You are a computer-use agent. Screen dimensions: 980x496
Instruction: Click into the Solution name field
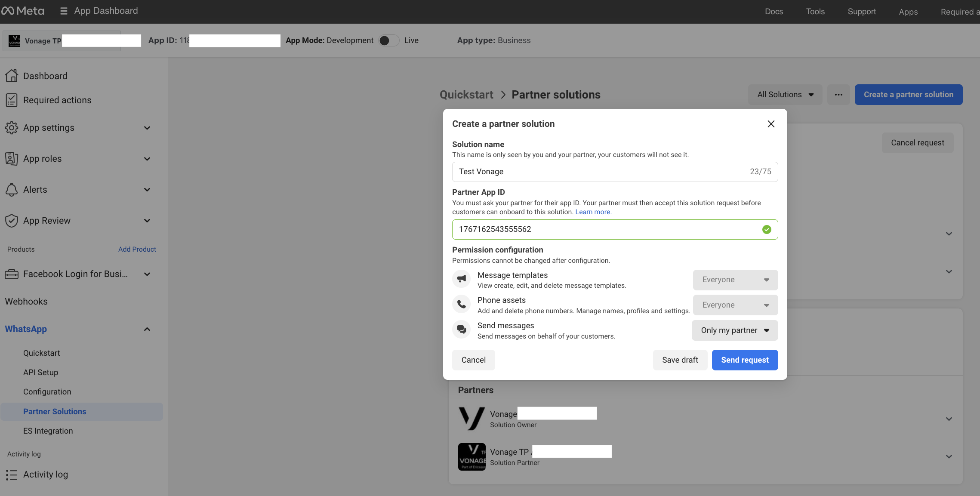[x=615, y=172]
